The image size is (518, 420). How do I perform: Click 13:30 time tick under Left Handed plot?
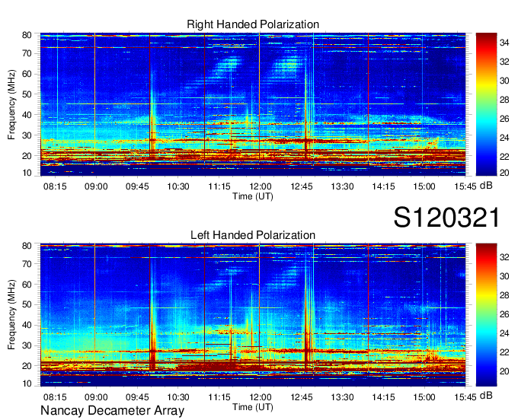click(342, 397)
